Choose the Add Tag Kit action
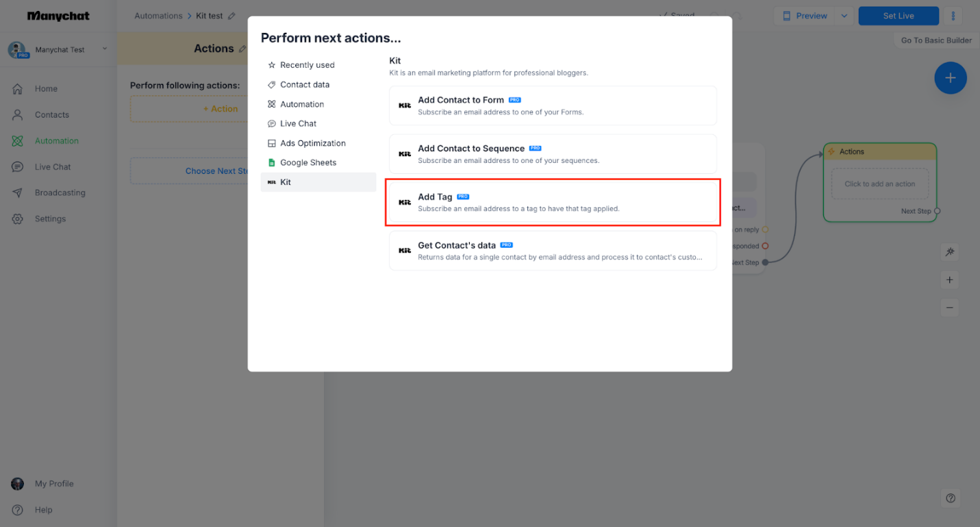980x527 pixels. (x=553, y=202)
